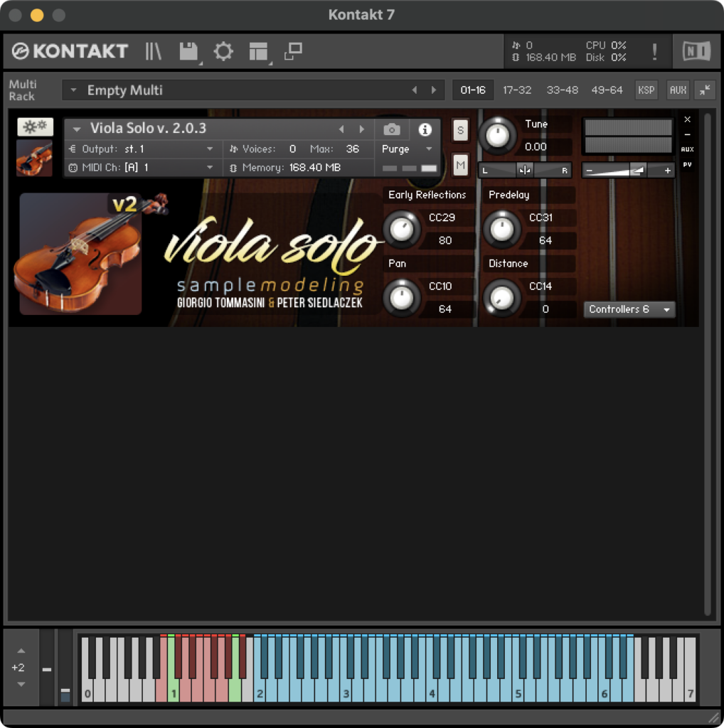Viewport: 724px width, 728px height.
Task: Toggle the AUX button in Multi Rack
Action: (x=678, y=90)
